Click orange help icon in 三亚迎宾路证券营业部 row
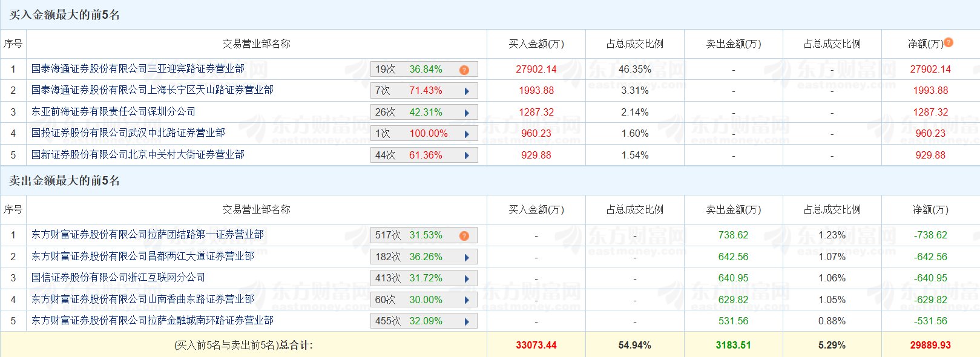980x357 pixels. click(464, 70)
